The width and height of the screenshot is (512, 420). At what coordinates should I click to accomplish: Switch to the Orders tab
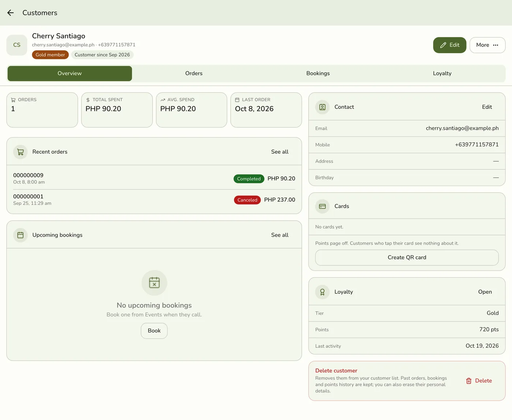pos(194,74)
